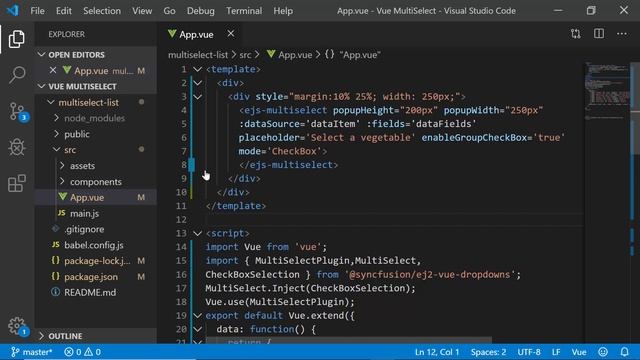Open the View menu
640x360 pixels.
point(142,11)
